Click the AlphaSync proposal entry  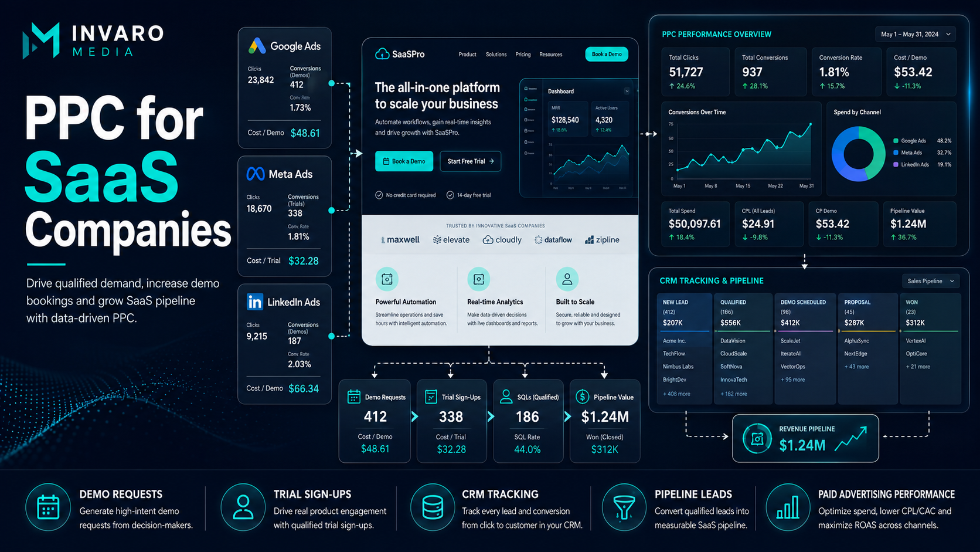pos(856,341)
